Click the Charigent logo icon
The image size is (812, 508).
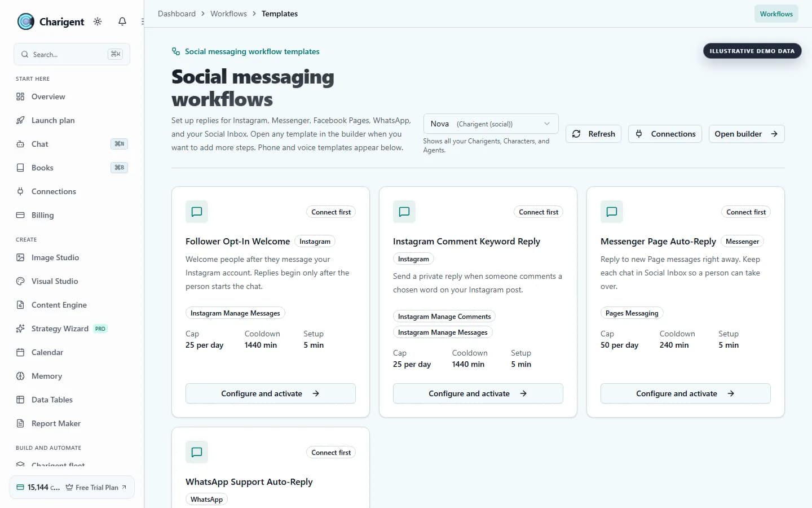pos(26,21)
